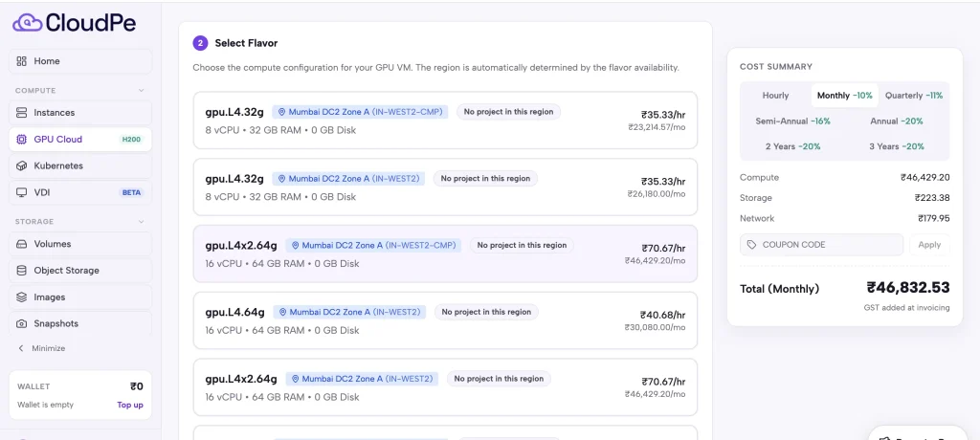Select gpu.L4.32g flavor at ₹26,180.00/mo
The width and height of the screenshot is (980, 440).
click(445, 187)
